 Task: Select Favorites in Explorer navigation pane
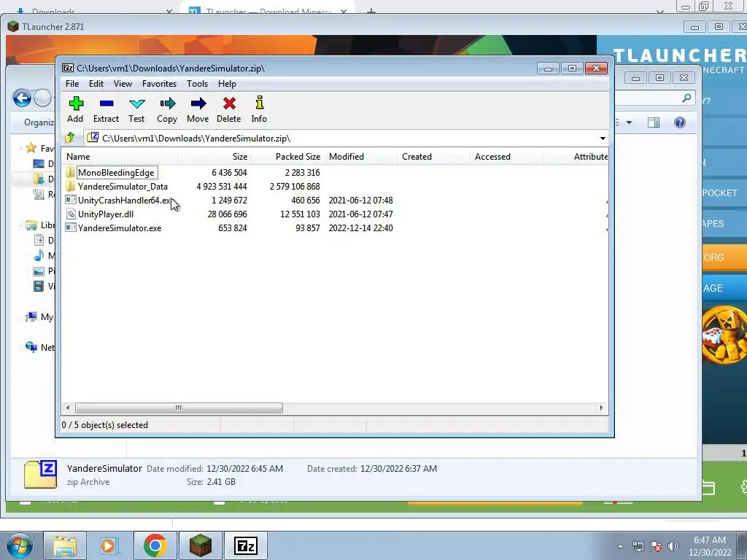pyautogui.click(x=39, y=148)
